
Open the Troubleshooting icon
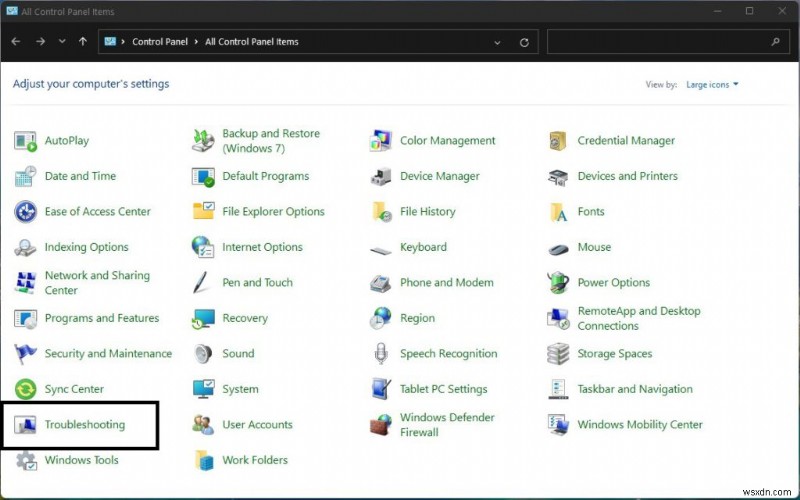pyautogui.click(x=25, y=424)
